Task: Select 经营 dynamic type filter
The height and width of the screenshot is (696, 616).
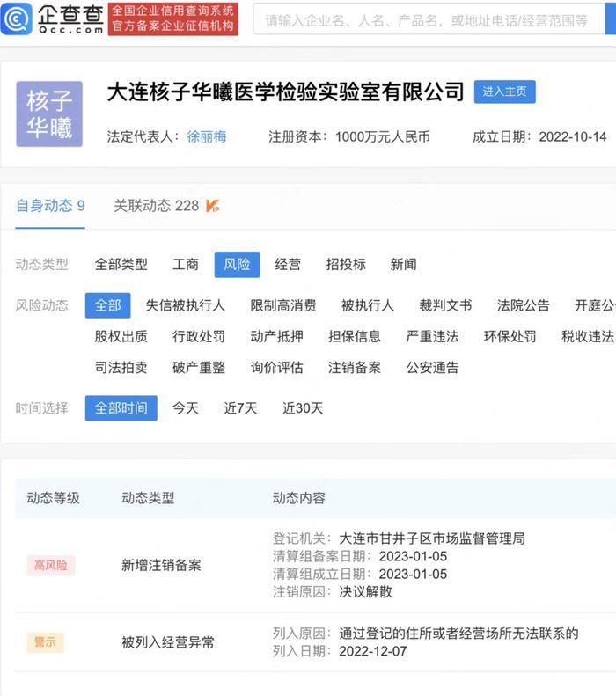Action: pyautogui.click(x=288, y=265)
